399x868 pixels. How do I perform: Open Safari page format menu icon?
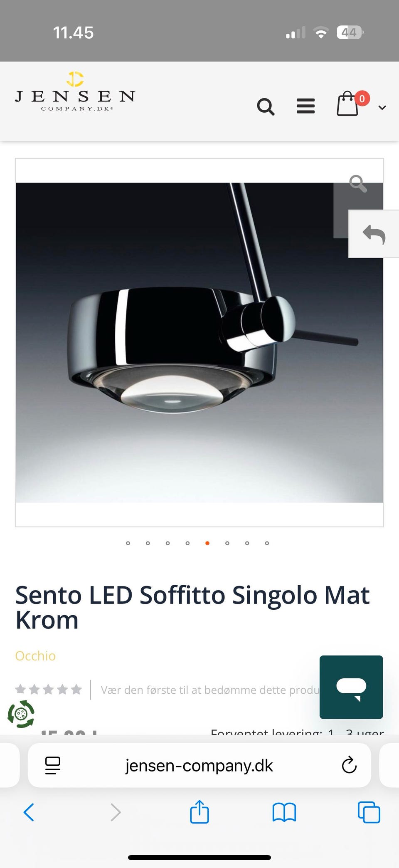(x=53, y=765)
